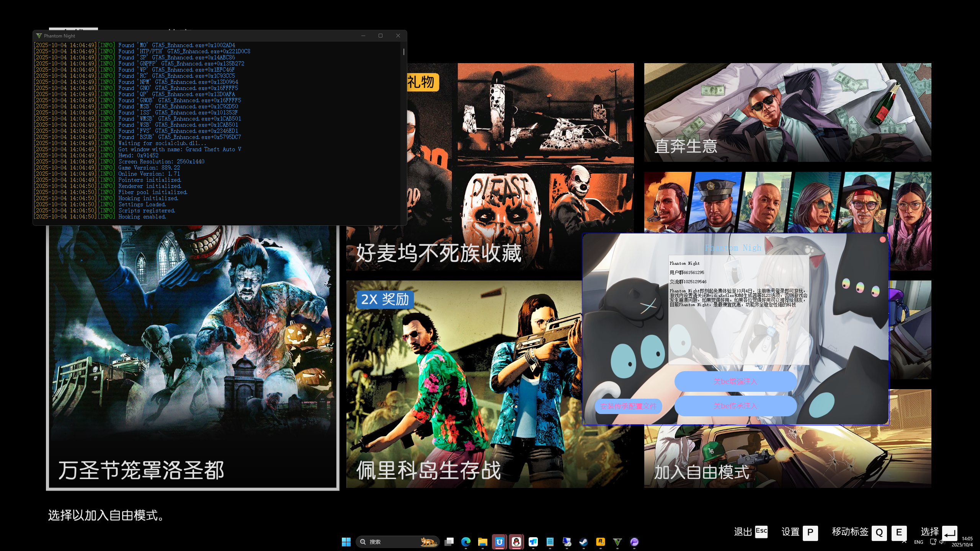Open Rockstar Games Launcher from taskbar
This screenshot has height=551, width=980.
[600, 542]
